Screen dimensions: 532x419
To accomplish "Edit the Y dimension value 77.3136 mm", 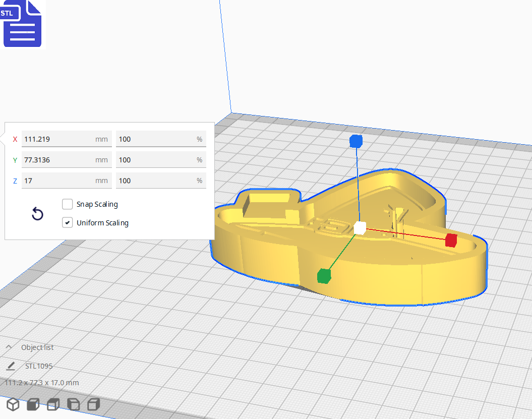I will pyautogui.click(x=66, y=159).
